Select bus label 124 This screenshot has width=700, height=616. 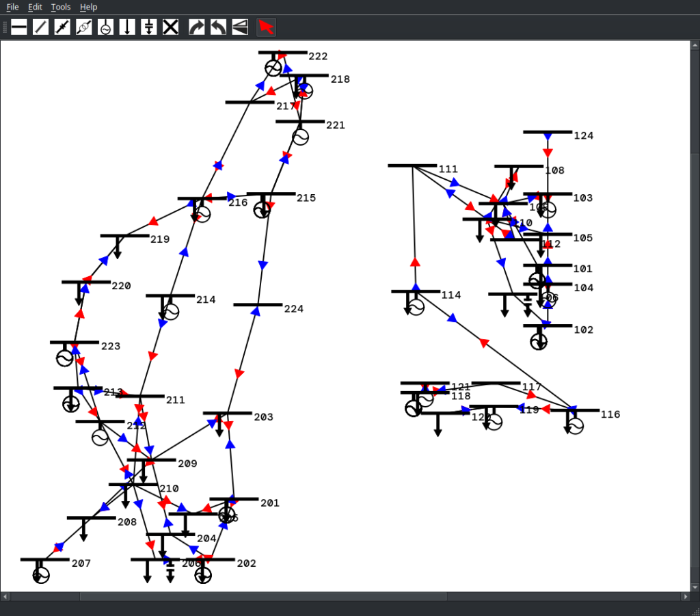click(584, 135)
